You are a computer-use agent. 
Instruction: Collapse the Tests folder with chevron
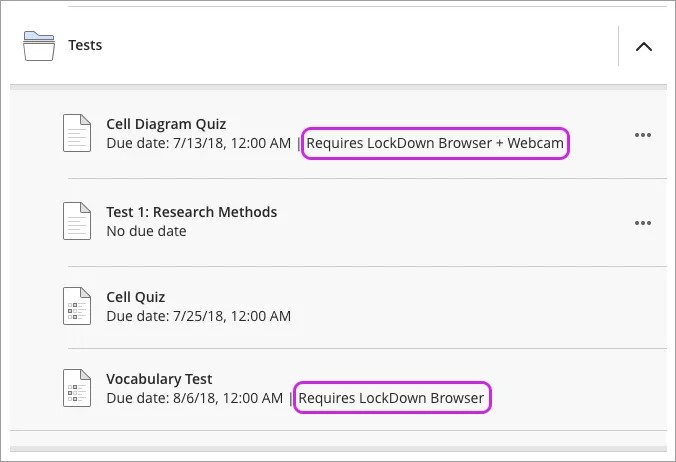[x=644, y=46]
